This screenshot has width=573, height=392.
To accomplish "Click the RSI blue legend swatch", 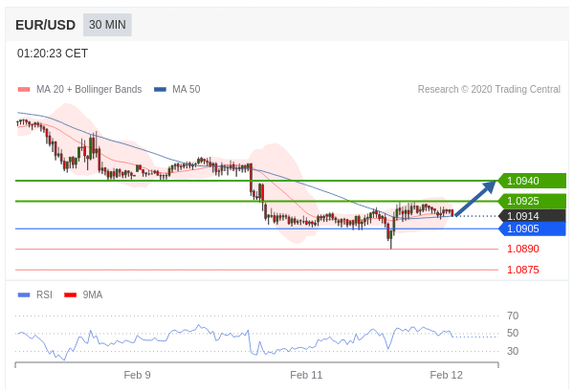I will (x=24, y=294).
